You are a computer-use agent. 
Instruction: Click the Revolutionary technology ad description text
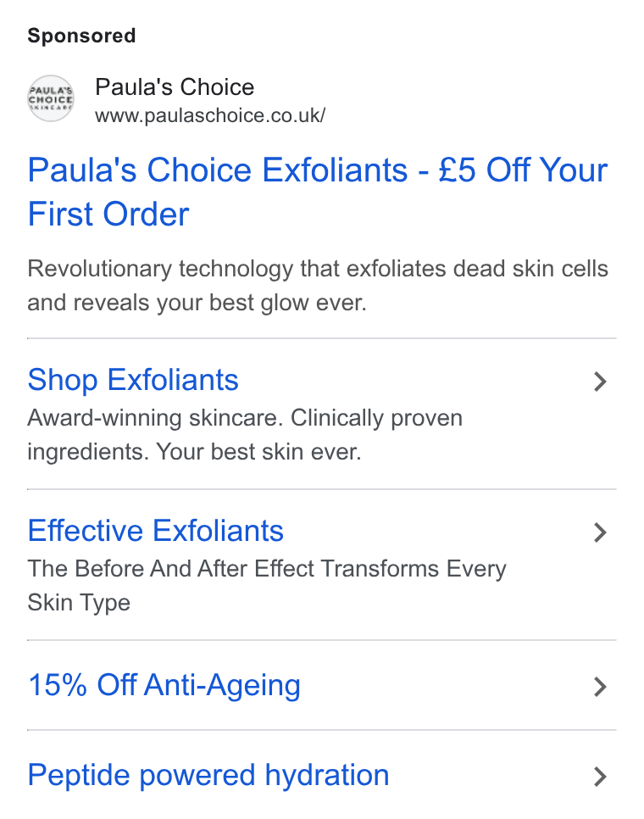pyautogui.click(x=317, y=286)
